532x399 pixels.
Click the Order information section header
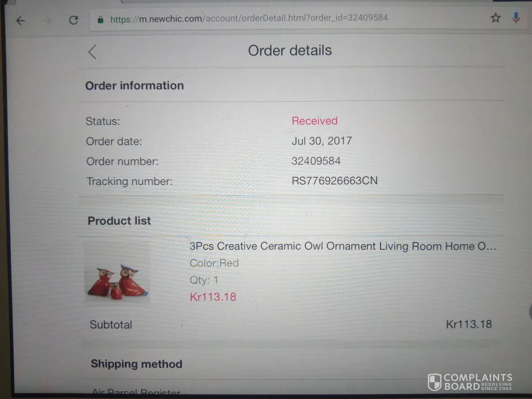[x=134, y=85]
